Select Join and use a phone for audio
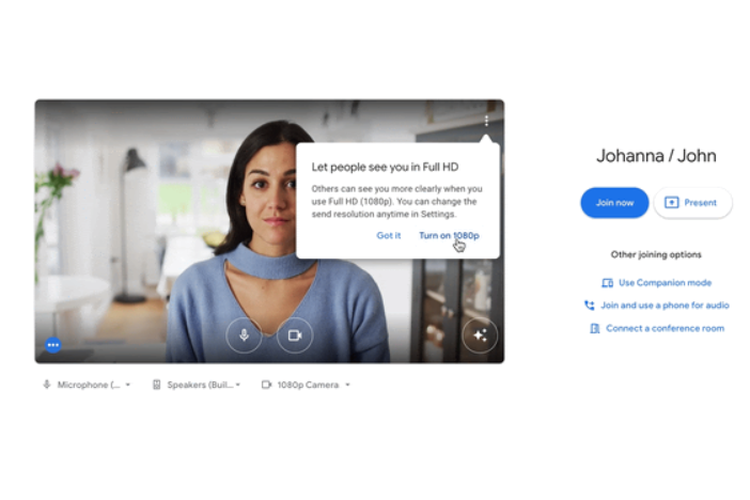Screen dimensions: 750x500 coord(662,305)
